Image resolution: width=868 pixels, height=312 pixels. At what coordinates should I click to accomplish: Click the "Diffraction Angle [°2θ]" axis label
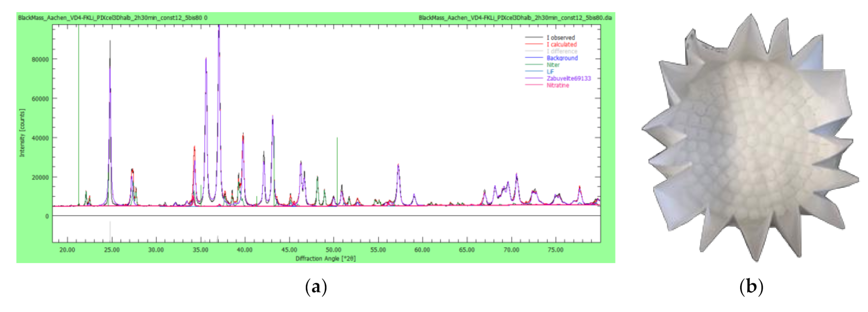(325, 259)
